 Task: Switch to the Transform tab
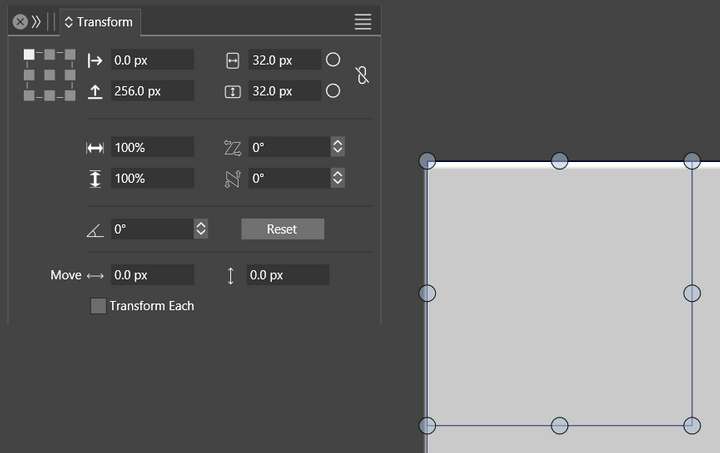(x=100, y=22)
